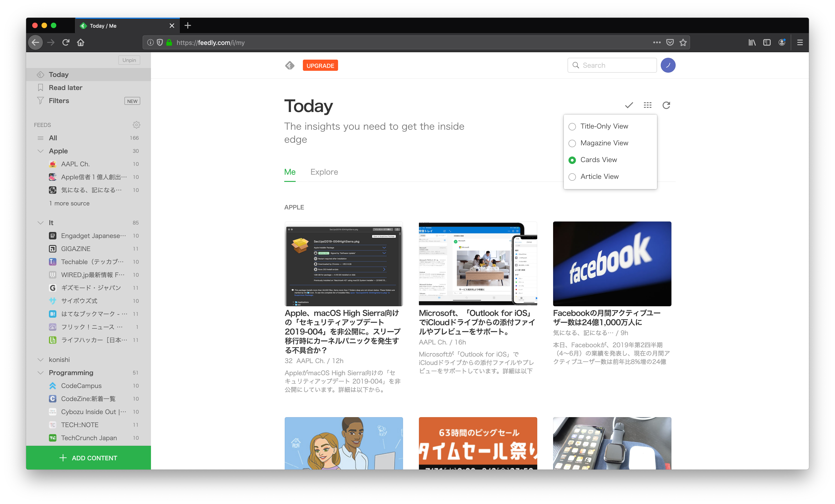Select Magazine View radio option
The width and height of the screenshot is (835, 504).
click(x=572, y=143)
